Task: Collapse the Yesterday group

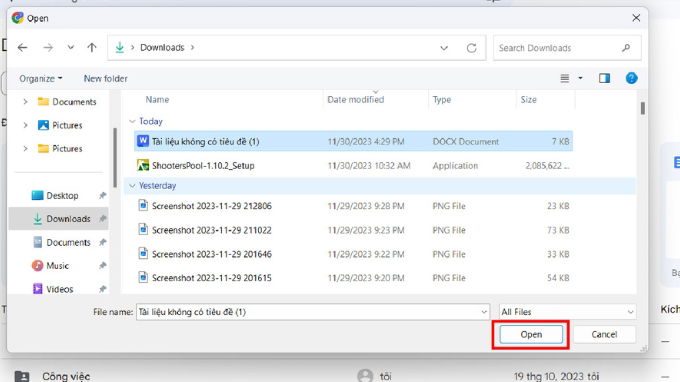Action: [x=132, y=186]
